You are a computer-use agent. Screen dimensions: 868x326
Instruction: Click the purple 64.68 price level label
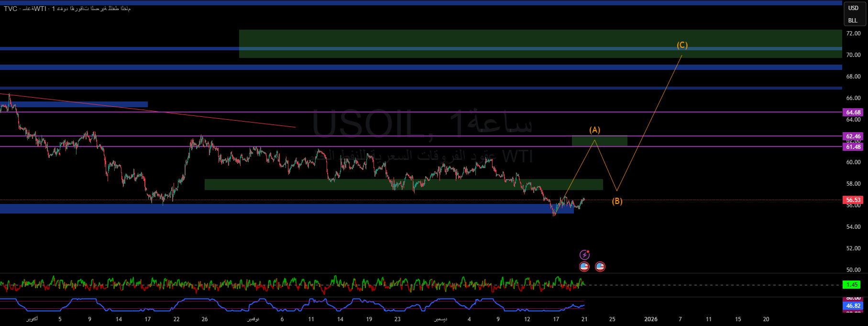tap(853, 112)
